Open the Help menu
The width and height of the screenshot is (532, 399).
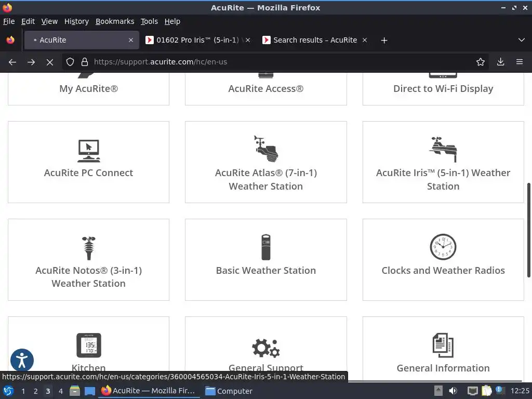(x=172, y=21)
